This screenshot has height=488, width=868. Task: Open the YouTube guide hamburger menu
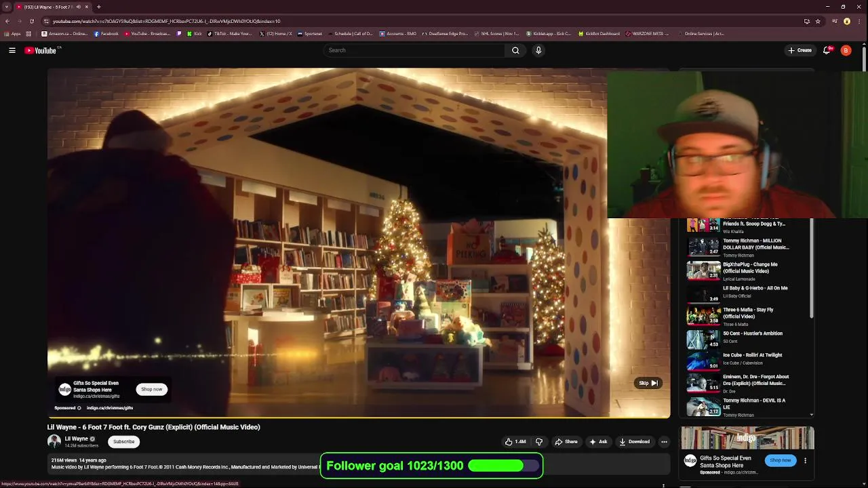(x=12, y=50)
